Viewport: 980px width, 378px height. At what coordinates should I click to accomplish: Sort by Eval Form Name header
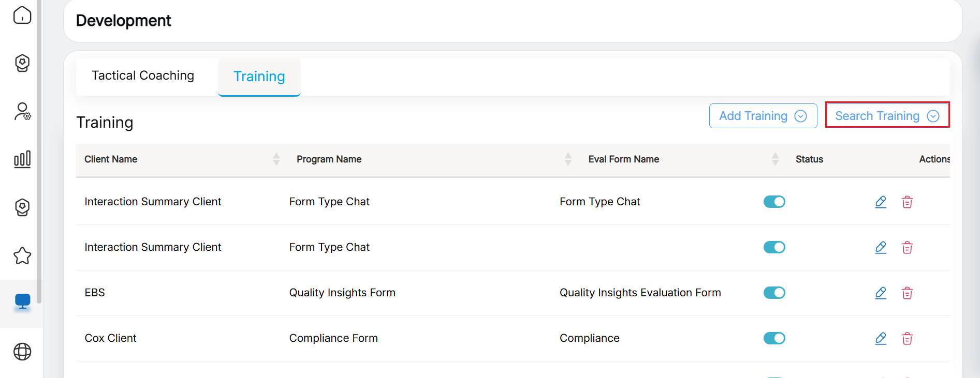click(775, 159)
